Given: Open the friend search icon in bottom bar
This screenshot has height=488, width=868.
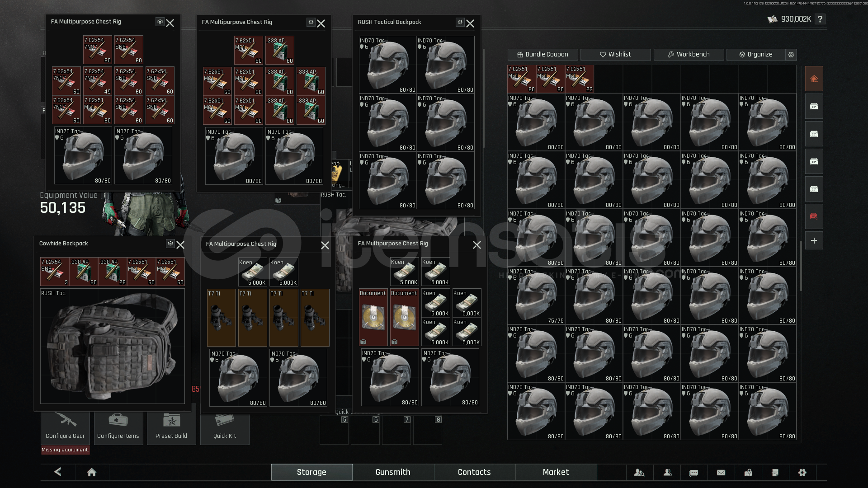Looking at the screenshot, I should point(639,473).
